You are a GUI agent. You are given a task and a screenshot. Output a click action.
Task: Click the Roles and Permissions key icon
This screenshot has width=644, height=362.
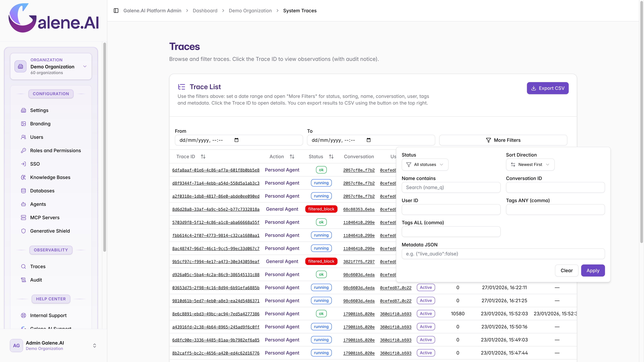[23, 150]
